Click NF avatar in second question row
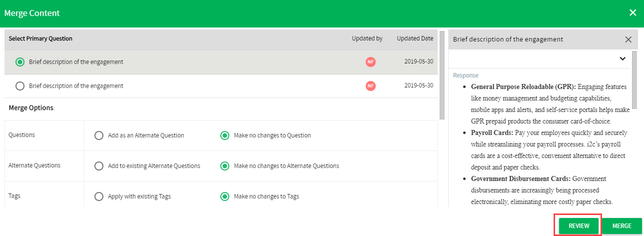The image size is (644, 236). (370, 86)
